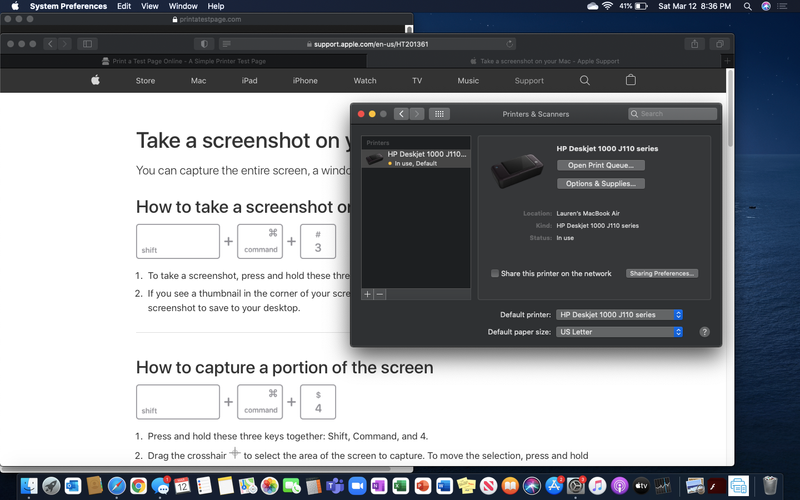Screen dimensions: 800x500
Task: Click Options & Supplies button
Action: [600, 184]
